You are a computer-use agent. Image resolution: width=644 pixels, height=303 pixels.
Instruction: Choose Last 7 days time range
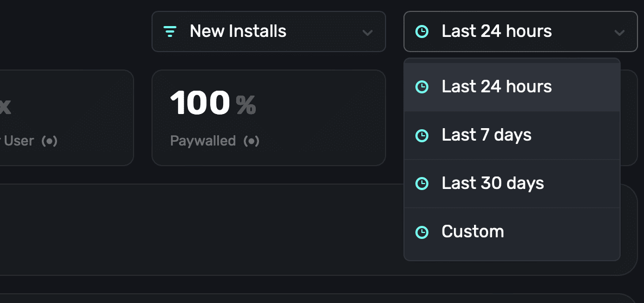pos(487,135)
